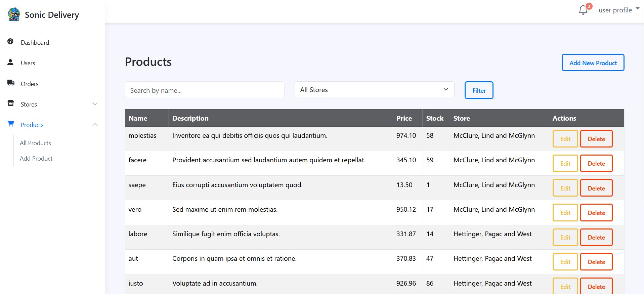The width and height of the screenshot is (644, 294).
Task: Open the All Stores filter dropdown
Action: coord(374,89)
